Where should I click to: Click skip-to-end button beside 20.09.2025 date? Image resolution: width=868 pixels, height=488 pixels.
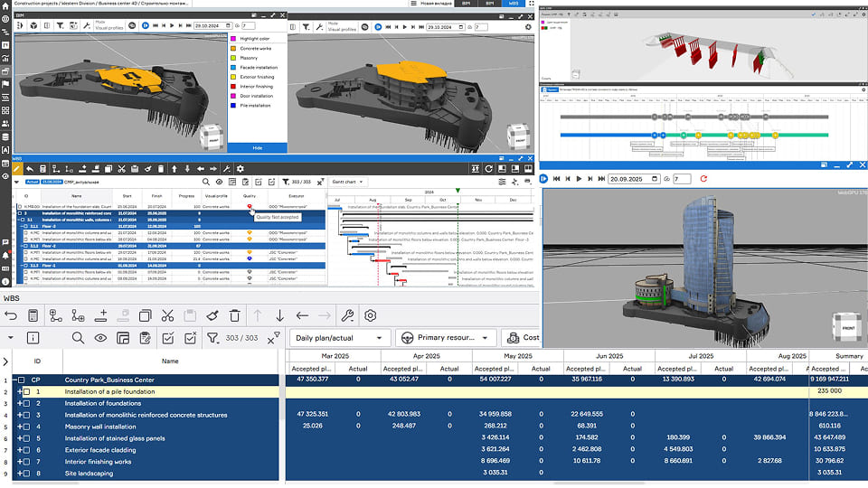click(x=602, y=179)
